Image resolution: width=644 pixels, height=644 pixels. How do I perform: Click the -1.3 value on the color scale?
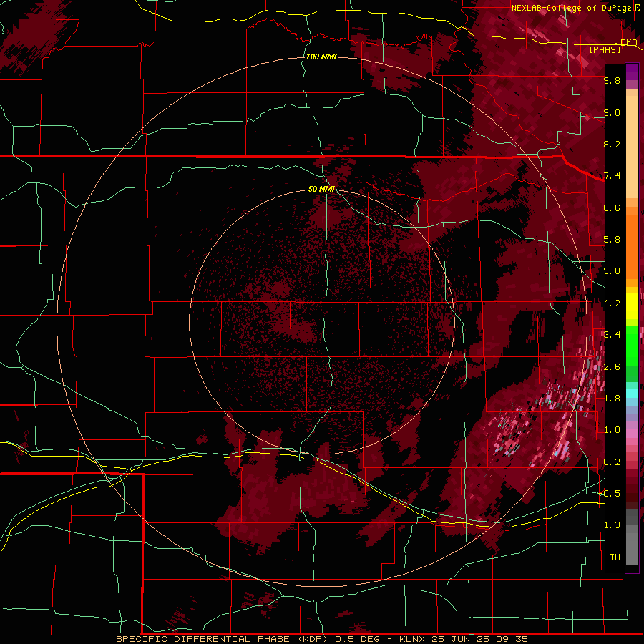pyautogui.click(x=609, y=525)
